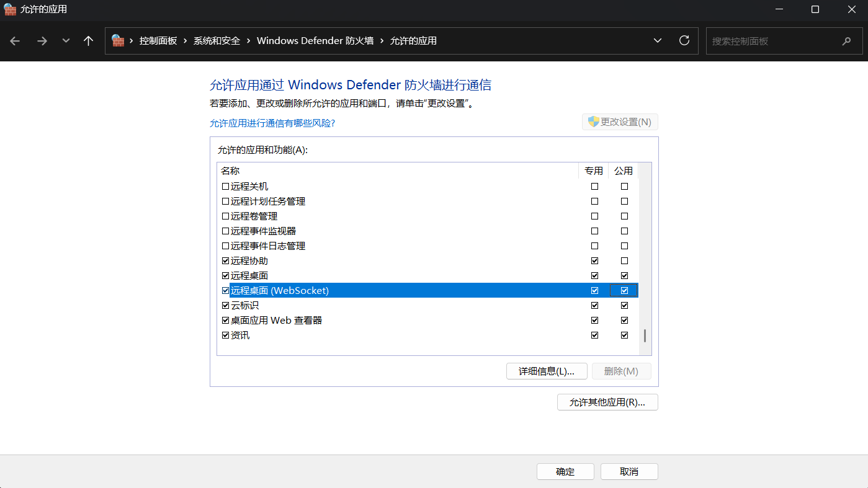This screenshot has width=868, height=488.
Task: Select 允许的应用 breadcrumb item
Action: pyautogui.click(x=413, y=41)
